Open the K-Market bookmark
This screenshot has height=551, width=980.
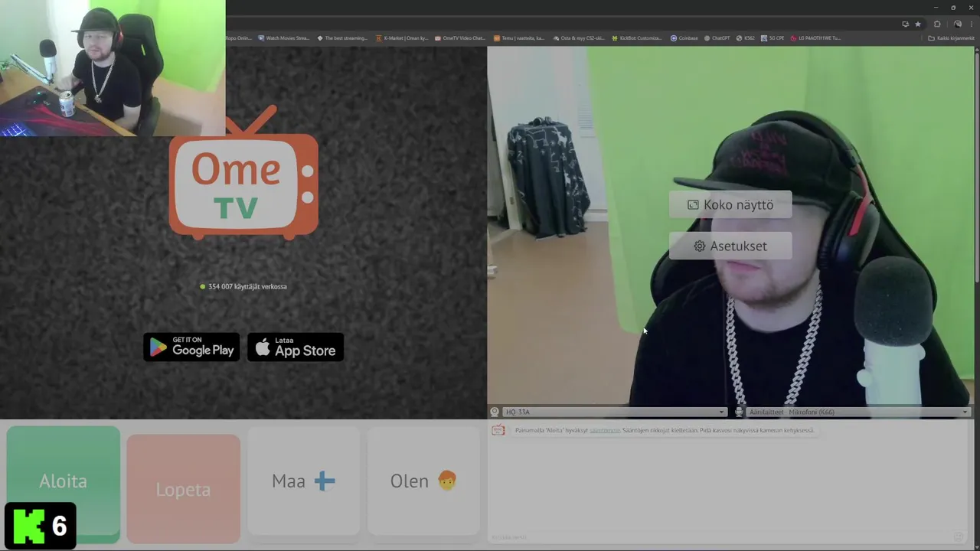point(402,37)
